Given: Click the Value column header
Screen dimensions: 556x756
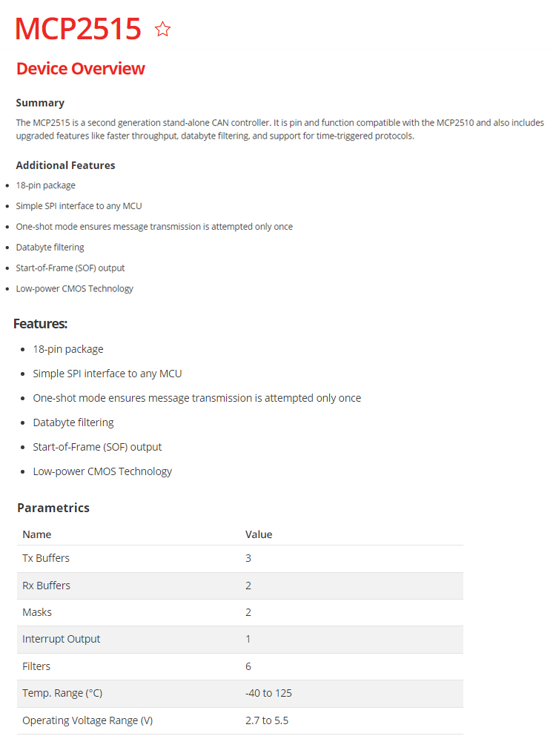Looking at the screenshot, I should (x=259, y=534).
